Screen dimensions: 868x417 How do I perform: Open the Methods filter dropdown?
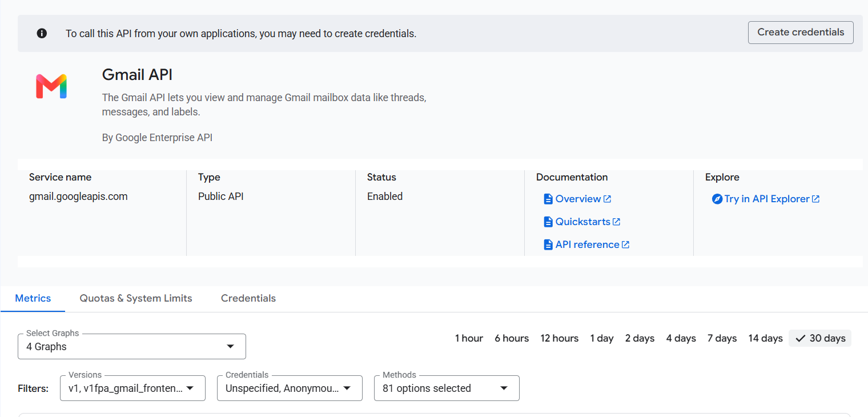(x=447, y=388)
